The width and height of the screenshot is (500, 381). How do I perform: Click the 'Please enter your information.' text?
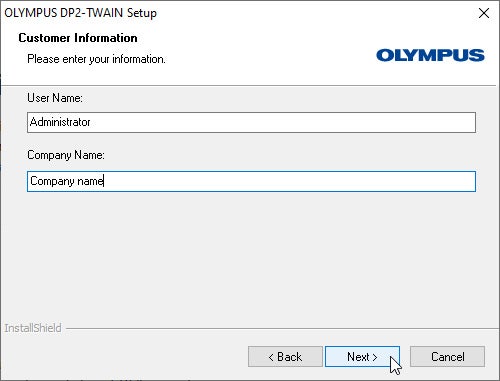point(96,59)
